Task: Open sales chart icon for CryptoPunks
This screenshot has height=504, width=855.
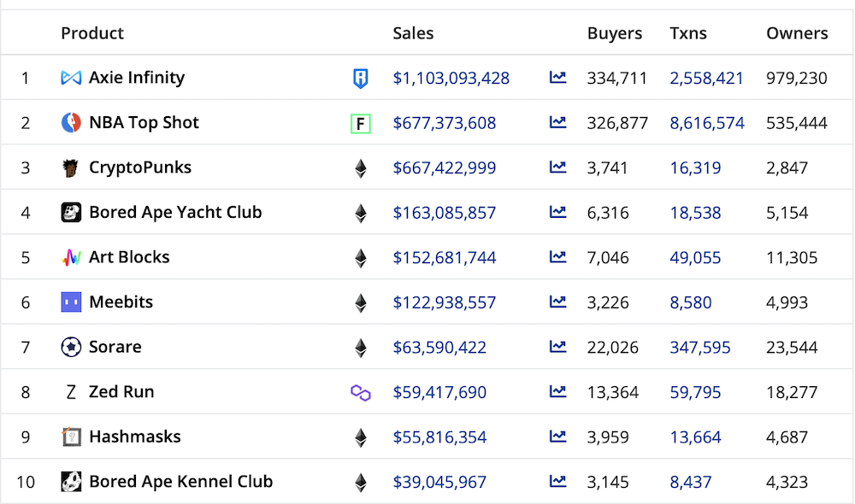Action: [x=557, y=167]
